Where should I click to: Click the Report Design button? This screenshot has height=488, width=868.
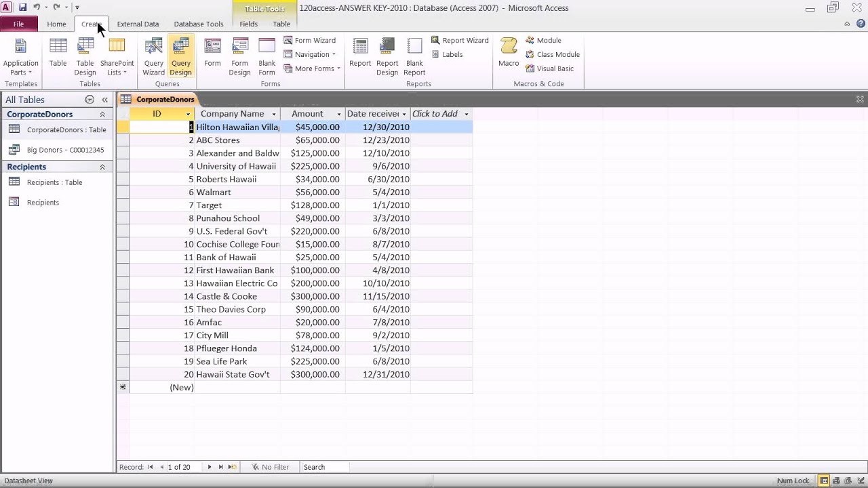tap(387, 57)
